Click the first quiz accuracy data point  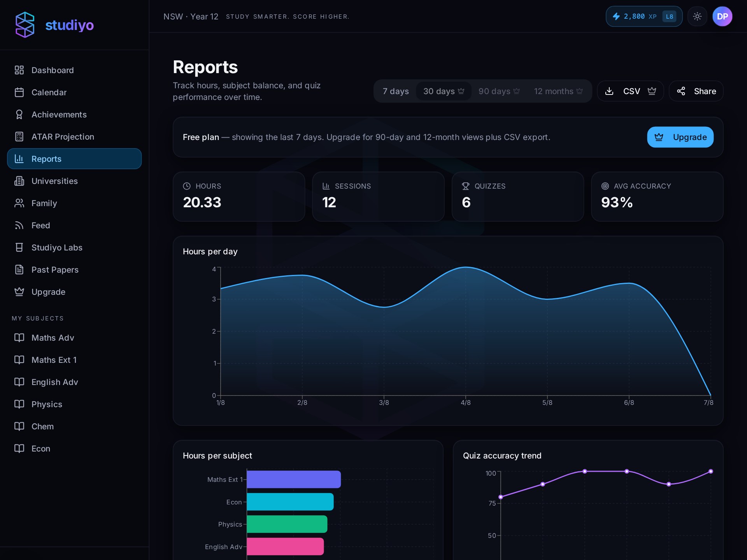coord(501,497)
